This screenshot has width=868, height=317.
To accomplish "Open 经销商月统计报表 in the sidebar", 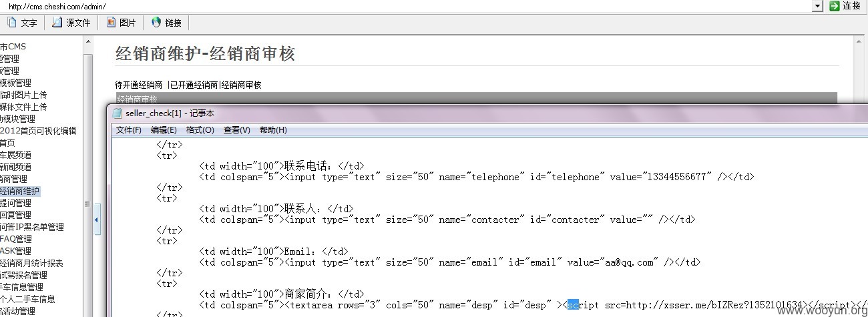I will pyautogui.click(x=31, y=263).
